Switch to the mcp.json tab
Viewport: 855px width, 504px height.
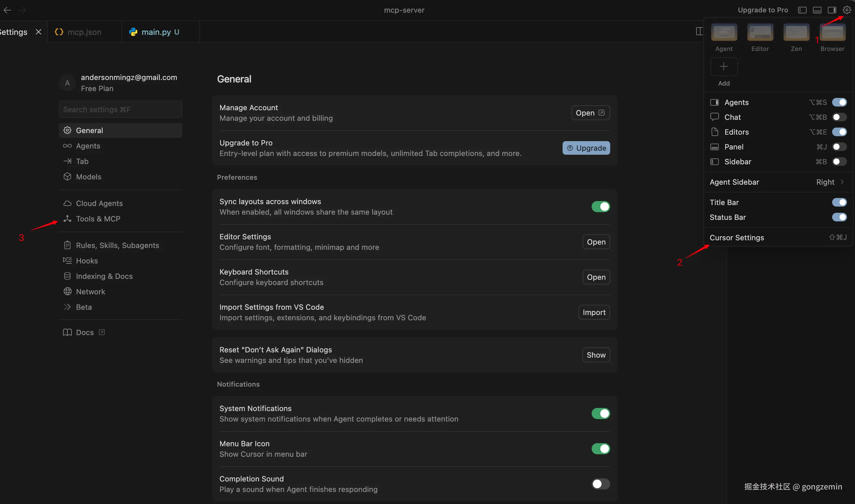[x=84, y=32]
